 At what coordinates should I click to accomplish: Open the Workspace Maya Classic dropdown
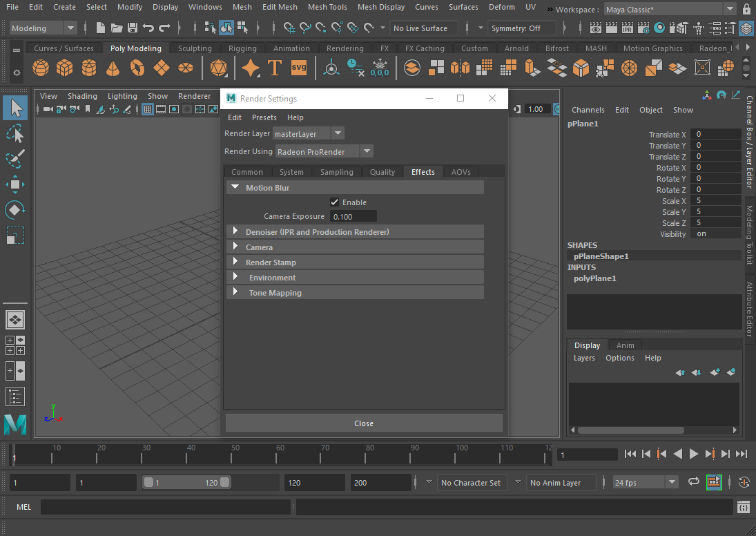[670, 9]
